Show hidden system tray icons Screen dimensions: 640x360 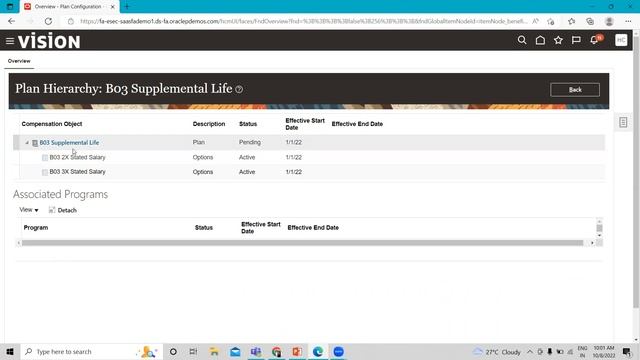coord(529,351)
